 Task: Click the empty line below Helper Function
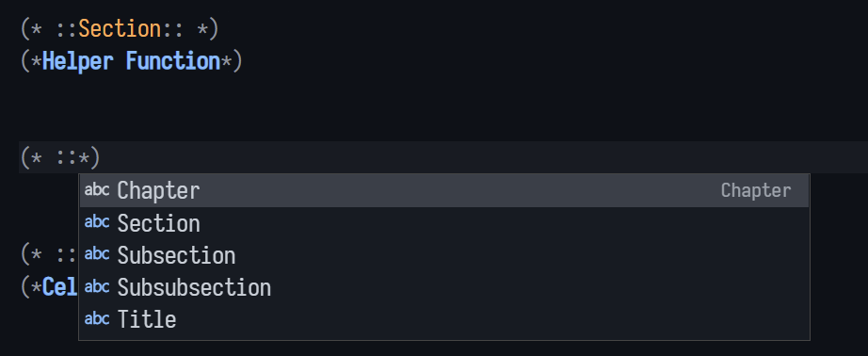[x=442, y=93]
